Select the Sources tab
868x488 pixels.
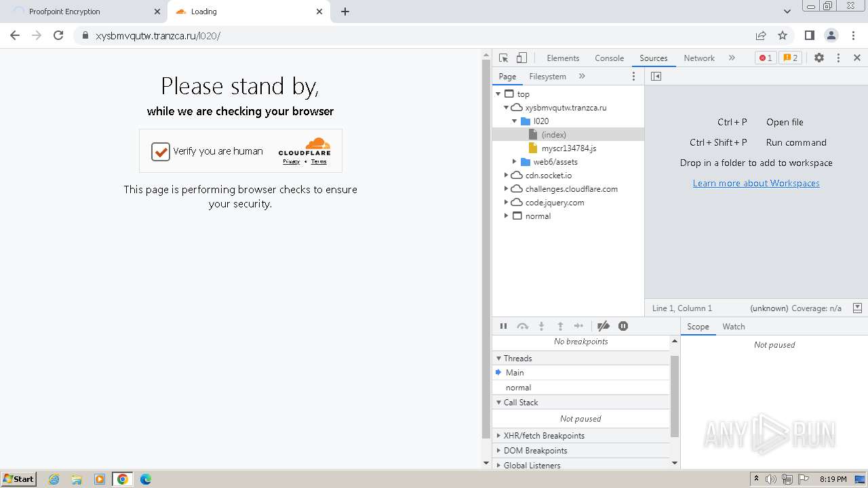(x=654, y=58)
